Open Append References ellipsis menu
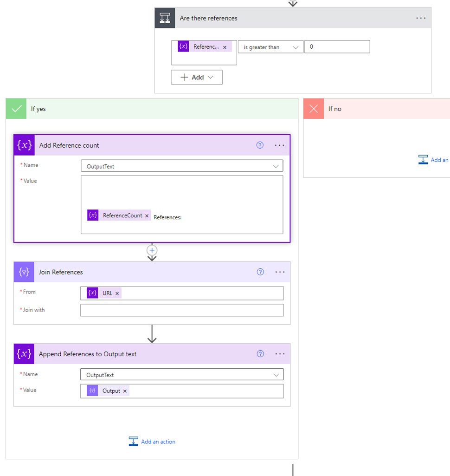This screenshot has height=476, width=450. pos(280,354)
